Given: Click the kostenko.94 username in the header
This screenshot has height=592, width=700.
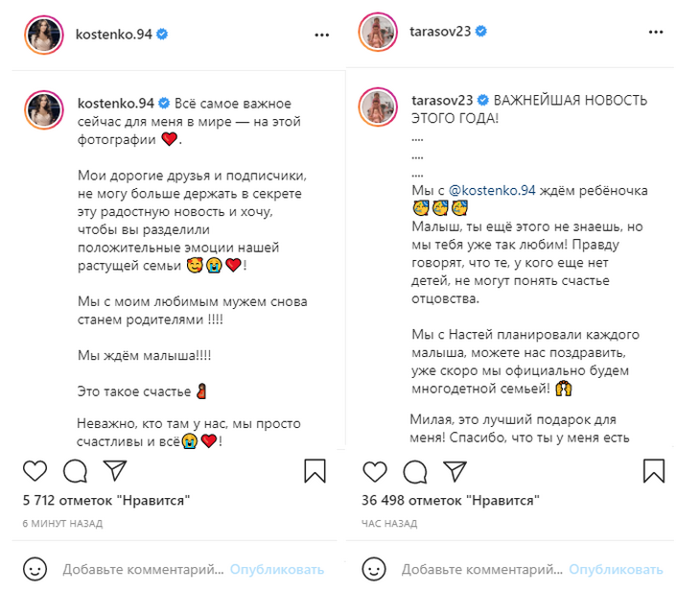Looking at the screenshot, I should click(114, 35).
